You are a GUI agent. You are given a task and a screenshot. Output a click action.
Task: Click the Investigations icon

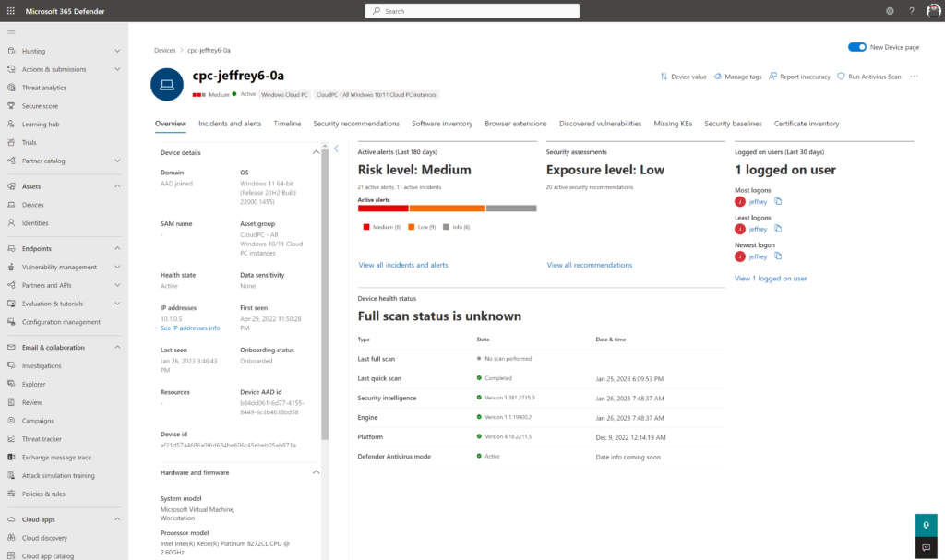(x=11, y=365)
